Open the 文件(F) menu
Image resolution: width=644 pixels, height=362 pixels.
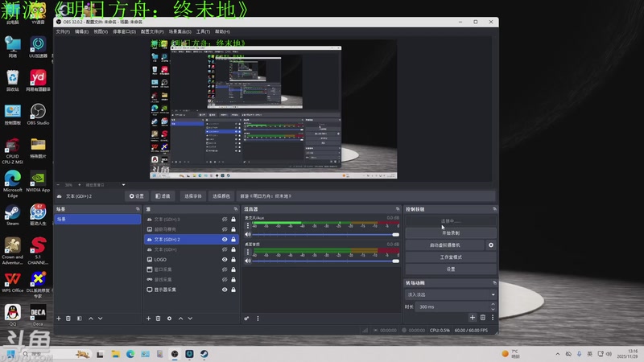pyautogui.click(x=63, y=31)
